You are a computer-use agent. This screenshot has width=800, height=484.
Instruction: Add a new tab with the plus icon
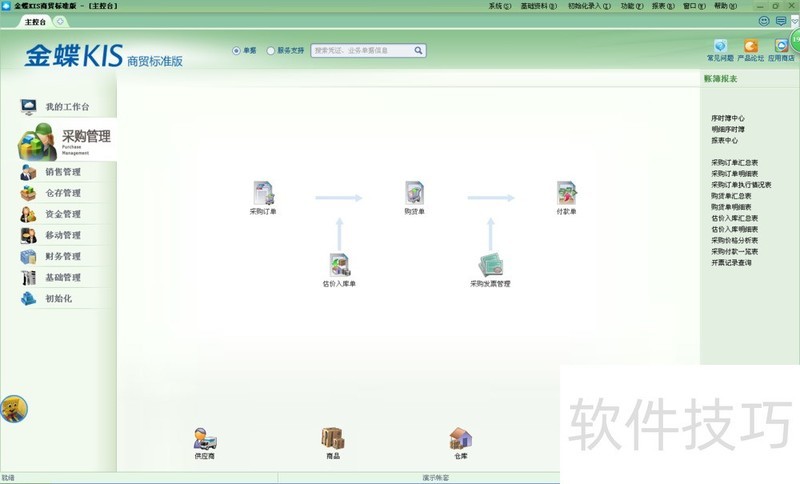[60, 21]
